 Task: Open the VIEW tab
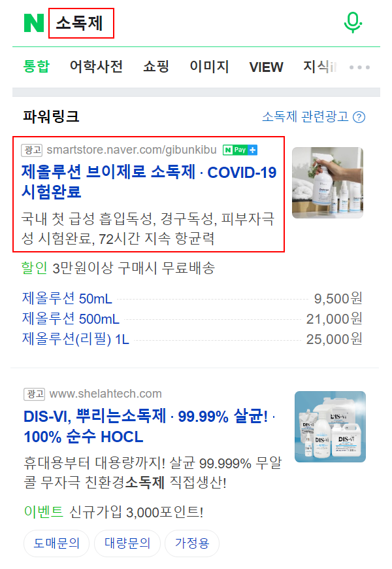coord(266,67)
